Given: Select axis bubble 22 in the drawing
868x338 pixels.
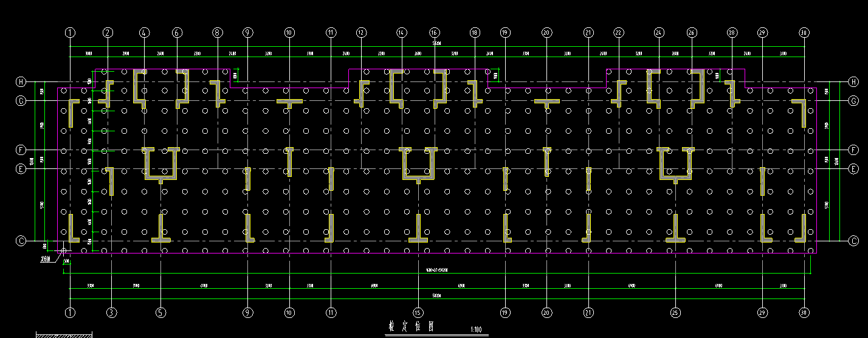Looking at the screenshot, I should tap(618, 32).
